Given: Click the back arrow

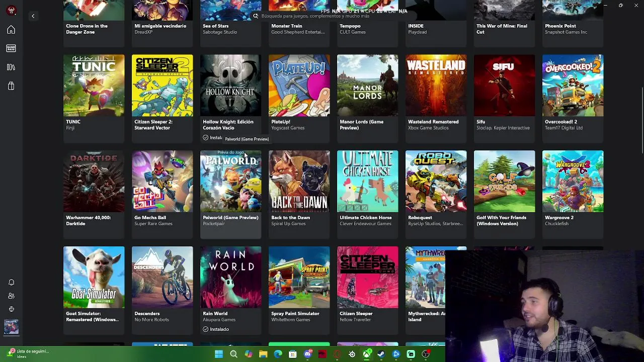Looking at the screenshot, I should (x=33, y=16).
